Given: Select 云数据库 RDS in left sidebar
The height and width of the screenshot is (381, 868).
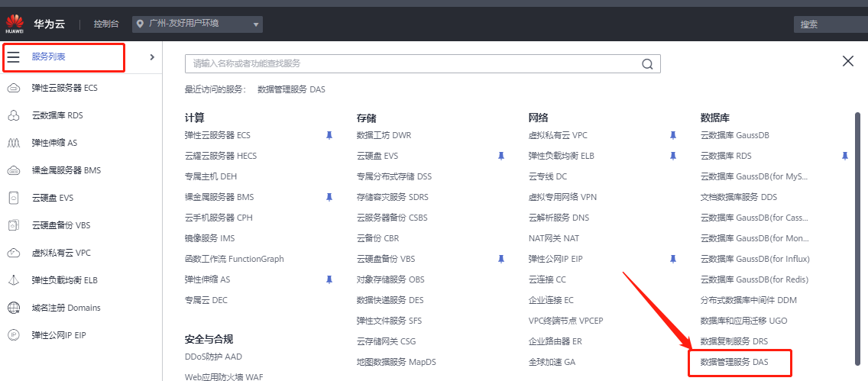Looking at the screenshot, I should [57, 115].
